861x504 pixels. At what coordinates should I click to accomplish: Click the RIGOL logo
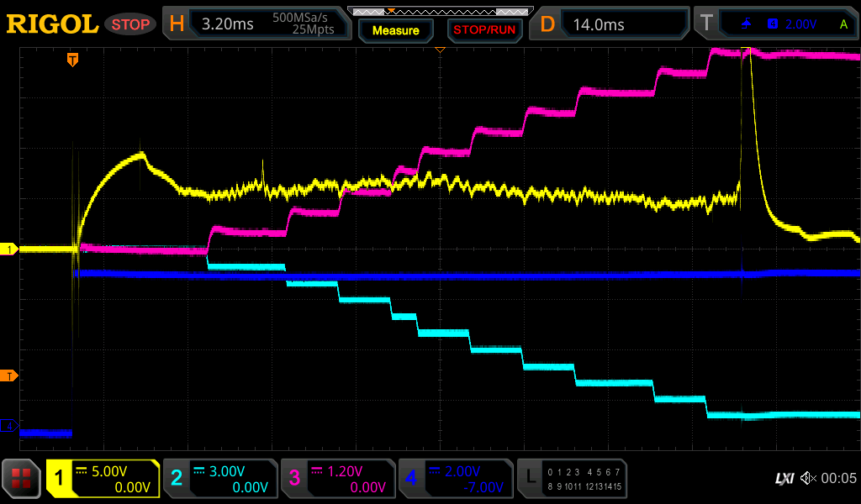[52, 24]
